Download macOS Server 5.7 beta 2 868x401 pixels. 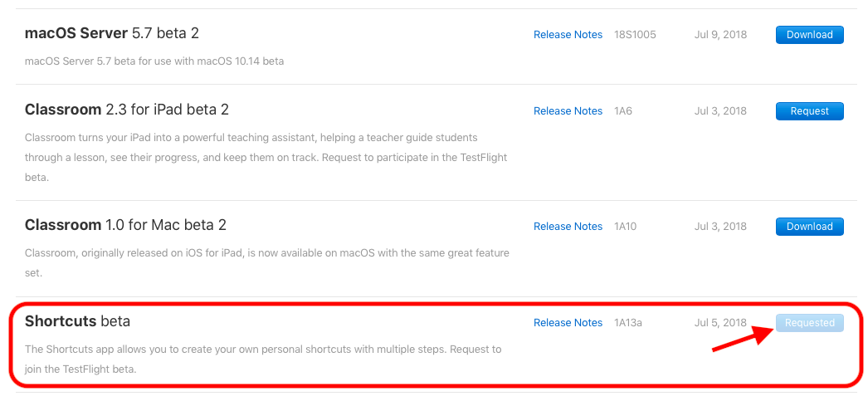click(x=809, y=35)
